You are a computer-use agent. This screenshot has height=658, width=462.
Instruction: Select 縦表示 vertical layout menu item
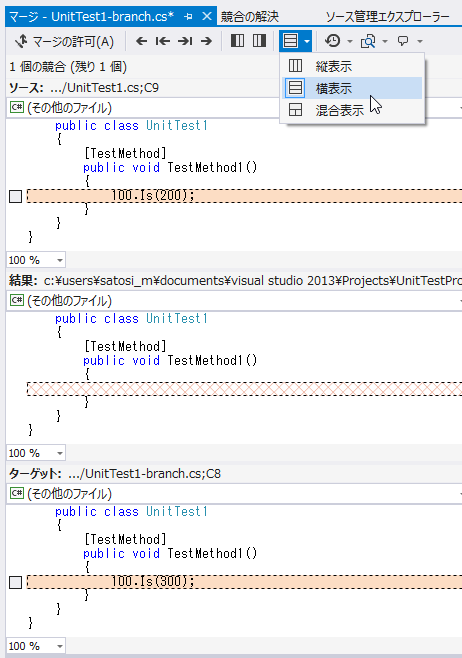coord(353,66)
